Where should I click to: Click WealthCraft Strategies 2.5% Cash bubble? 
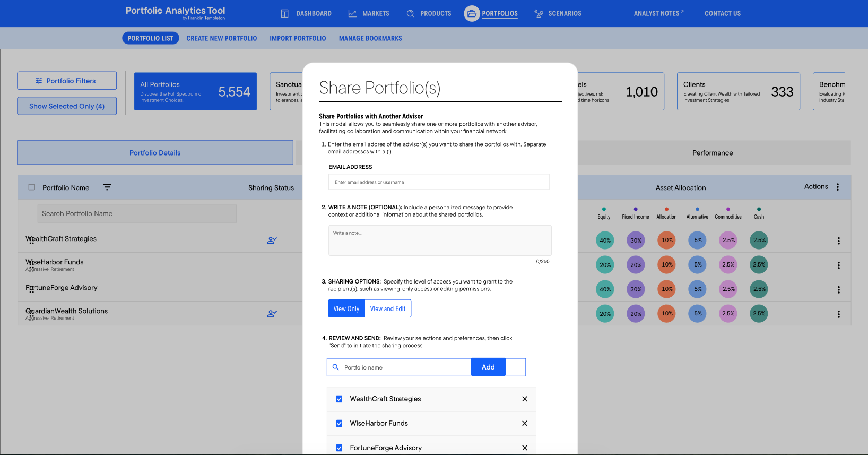(759, 241)
